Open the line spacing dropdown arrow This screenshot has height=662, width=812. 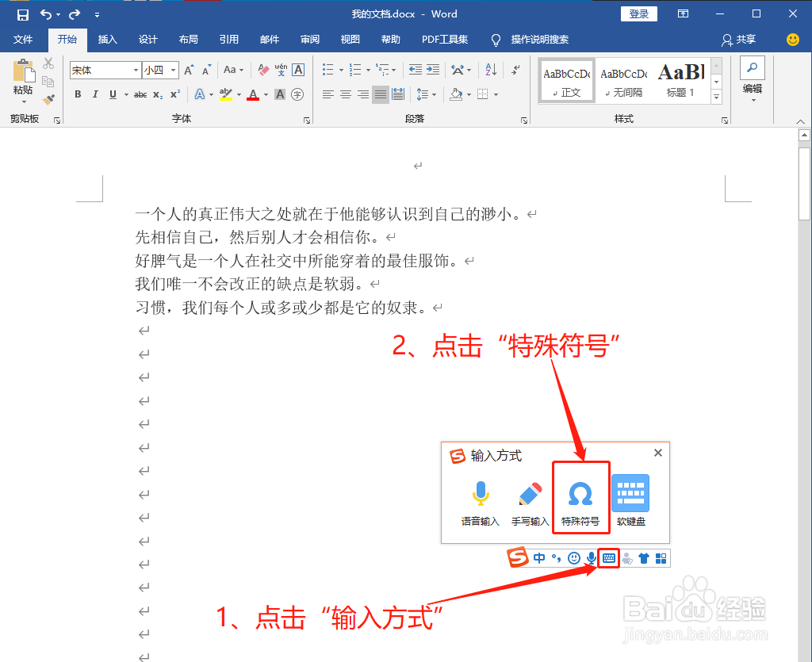click(x=433, y=94)
